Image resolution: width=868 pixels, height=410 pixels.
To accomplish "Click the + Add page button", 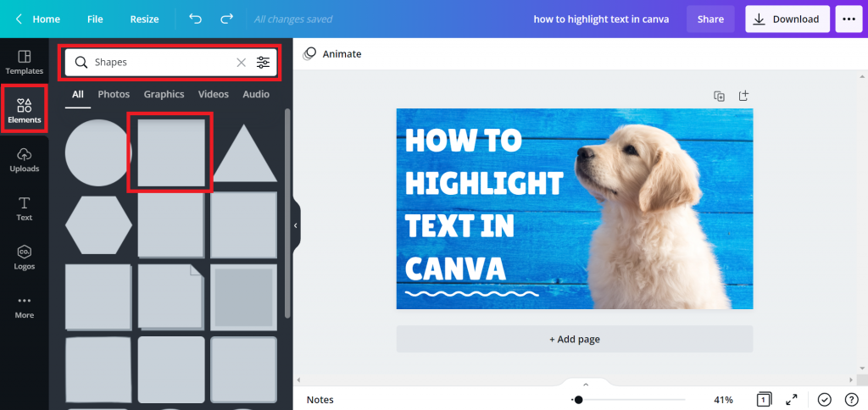I will point(575,339).
